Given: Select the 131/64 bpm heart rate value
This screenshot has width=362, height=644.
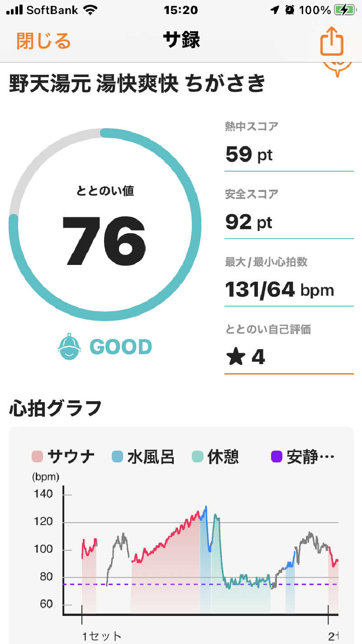Looking at the screenshot, I should click(x=280, y=289).
